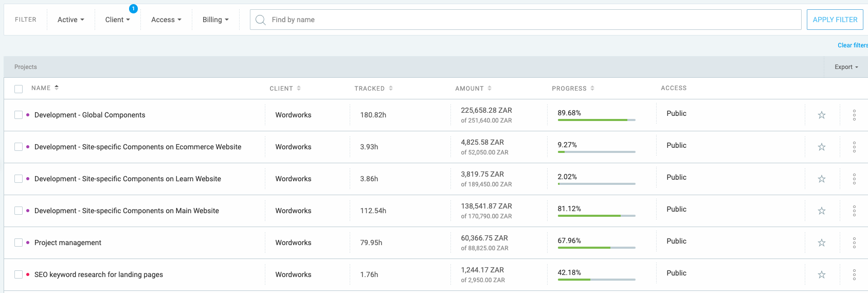Click the 89.68% progress bar
The height and width of the screenshot is (293, 868).
click(596, 120)
